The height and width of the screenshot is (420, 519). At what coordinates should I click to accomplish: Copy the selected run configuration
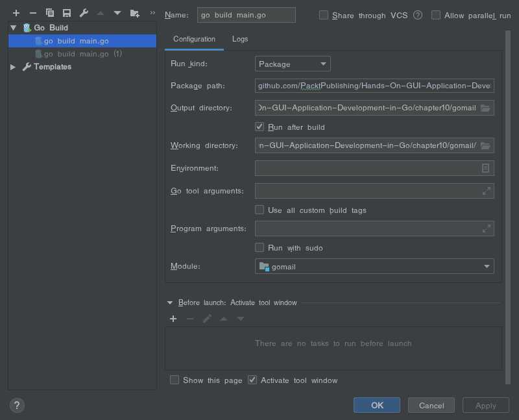pyautogui.click(x=50, y=13)
